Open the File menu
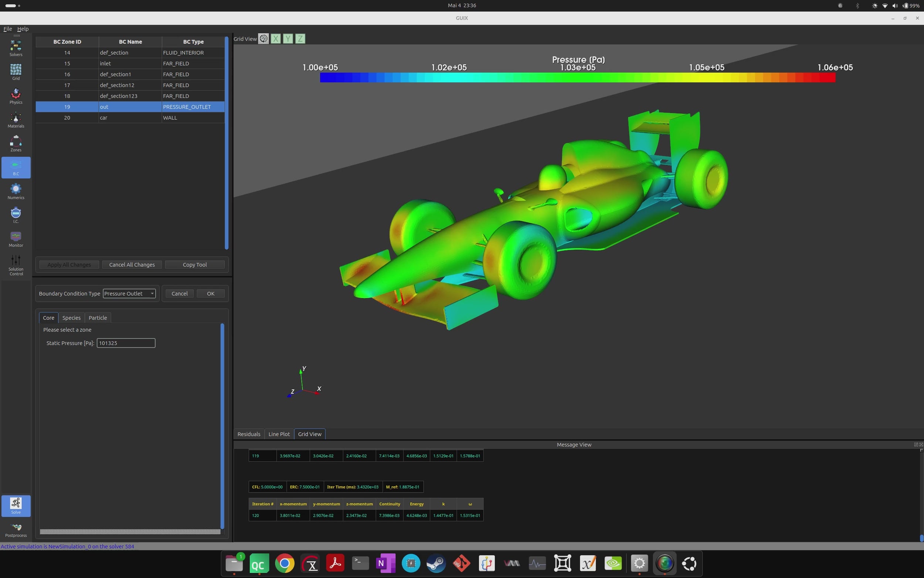Screen dimensions: 924x578 pyautogui.click(x=8, y=29)
